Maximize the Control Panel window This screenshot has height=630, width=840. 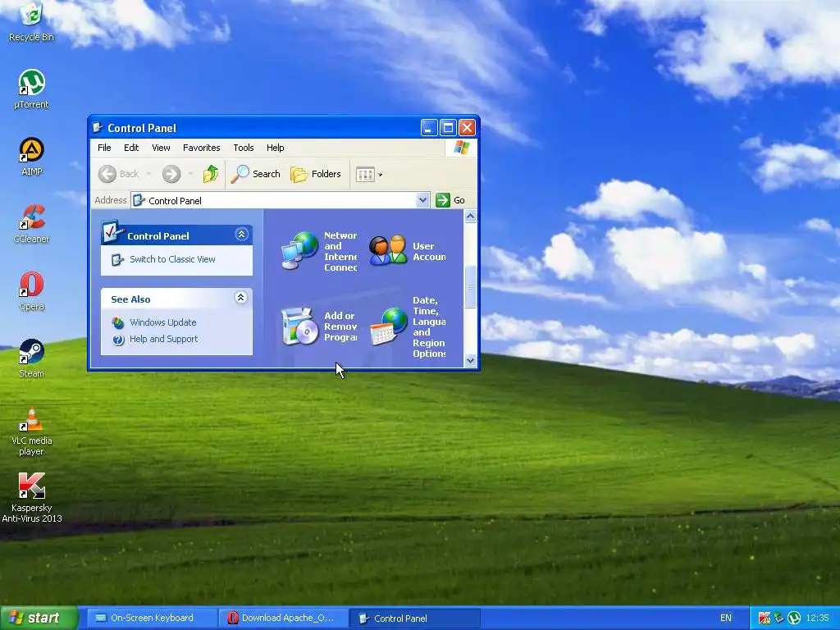click(x=449, y=127)
